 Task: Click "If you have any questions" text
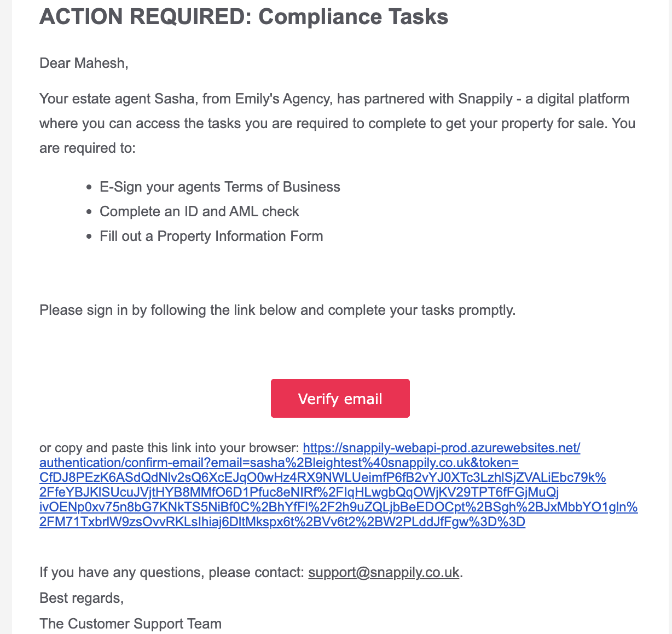pyautogui.click(x=171, y=573)
